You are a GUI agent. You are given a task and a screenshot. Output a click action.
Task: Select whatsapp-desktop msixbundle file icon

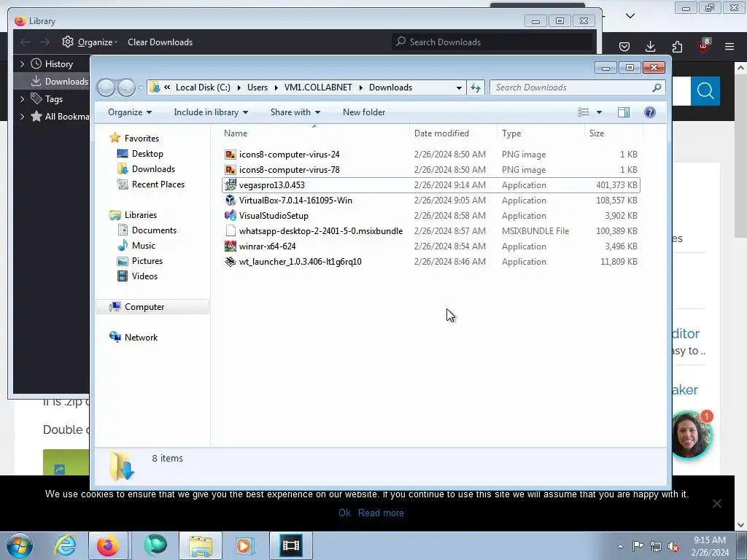pos(231,231)
